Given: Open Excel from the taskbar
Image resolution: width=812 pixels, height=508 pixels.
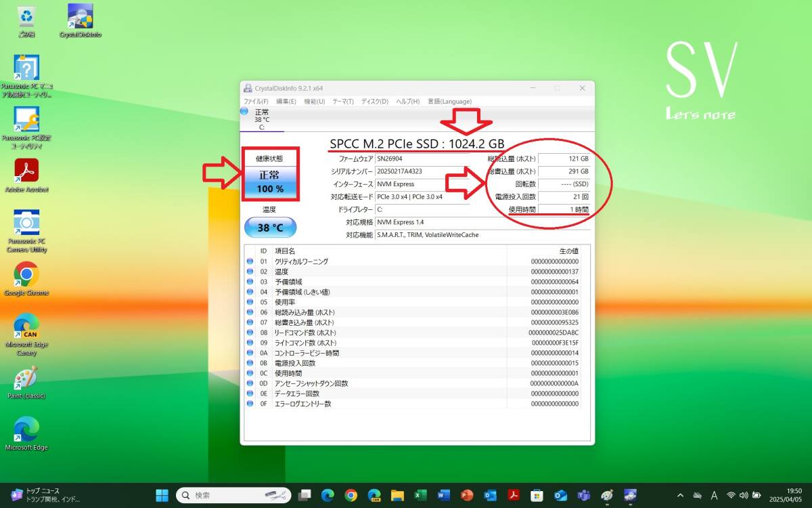Looking at the screenshot, I should pos(420,495).
